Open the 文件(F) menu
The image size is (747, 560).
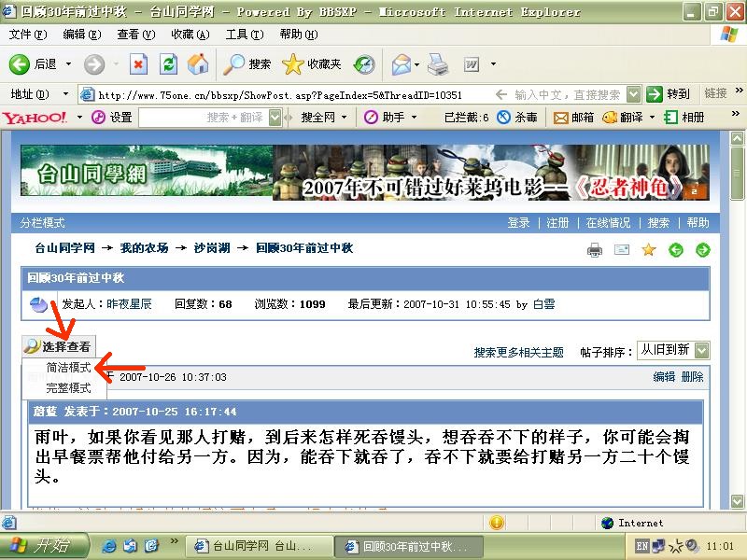pos(28,35)
